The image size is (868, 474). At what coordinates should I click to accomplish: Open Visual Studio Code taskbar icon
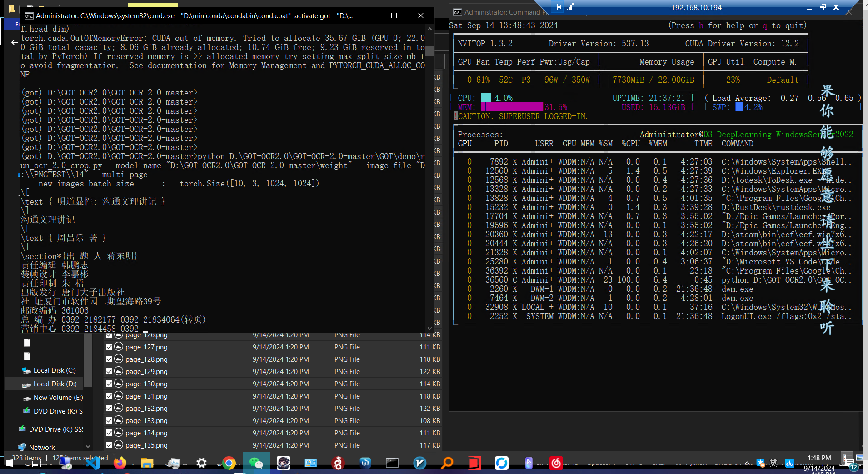pyautogui.click(x=93, y=463)
